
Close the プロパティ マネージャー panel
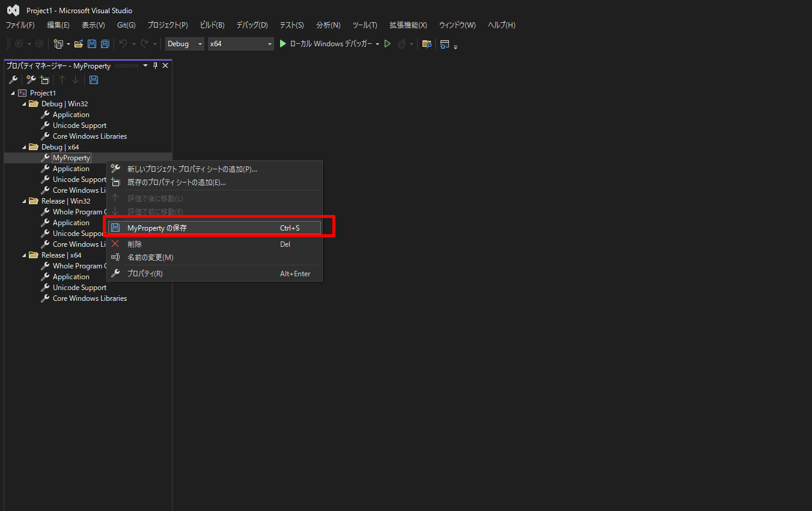[x=165, y=65]
